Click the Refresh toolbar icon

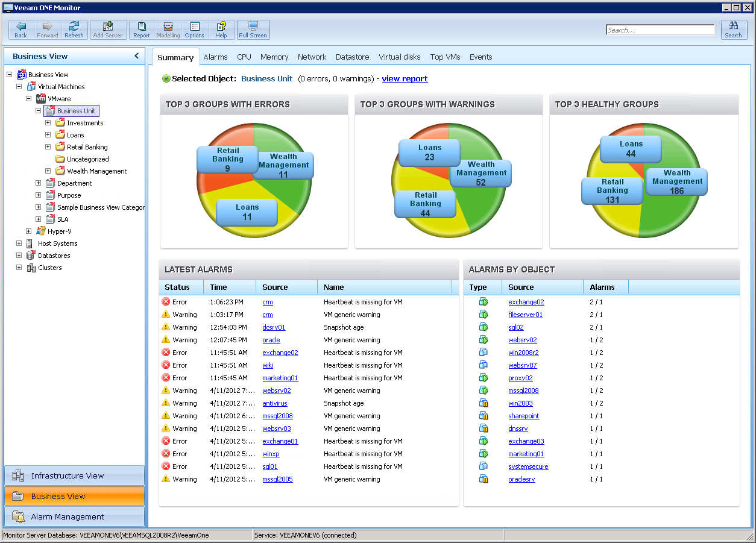[74, 30]
